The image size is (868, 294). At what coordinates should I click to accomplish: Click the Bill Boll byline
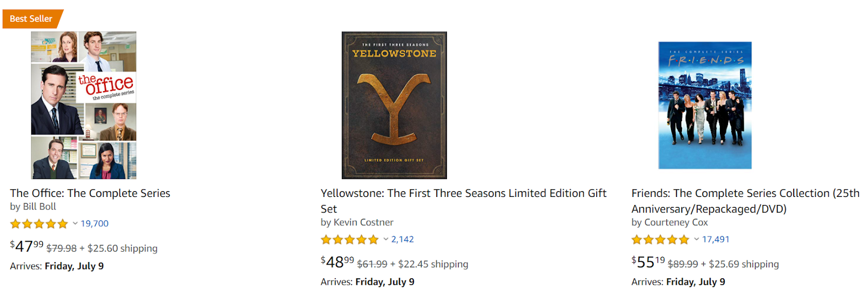pos(39,207)
